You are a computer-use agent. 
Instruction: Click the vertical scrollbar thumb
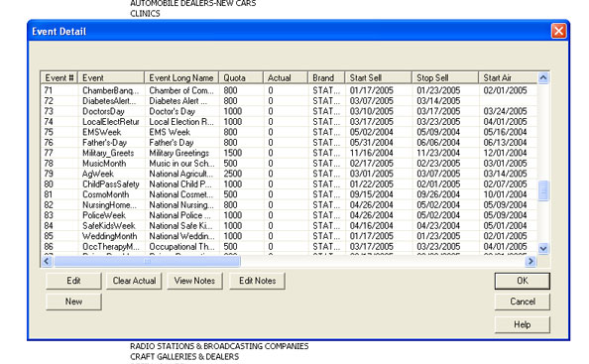[x=543, y=190]
